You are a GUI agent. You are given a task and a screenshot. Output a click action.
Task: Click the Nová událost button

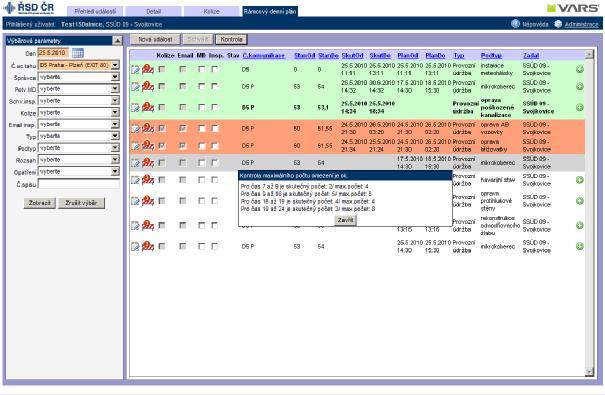tap(155, 39)
